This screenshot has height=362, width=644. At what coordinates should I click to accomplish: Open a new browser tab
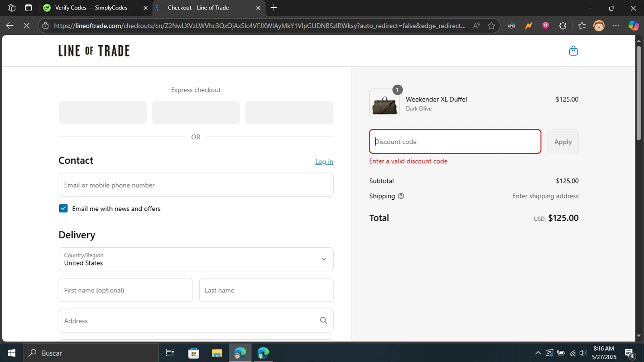point(274,8)
